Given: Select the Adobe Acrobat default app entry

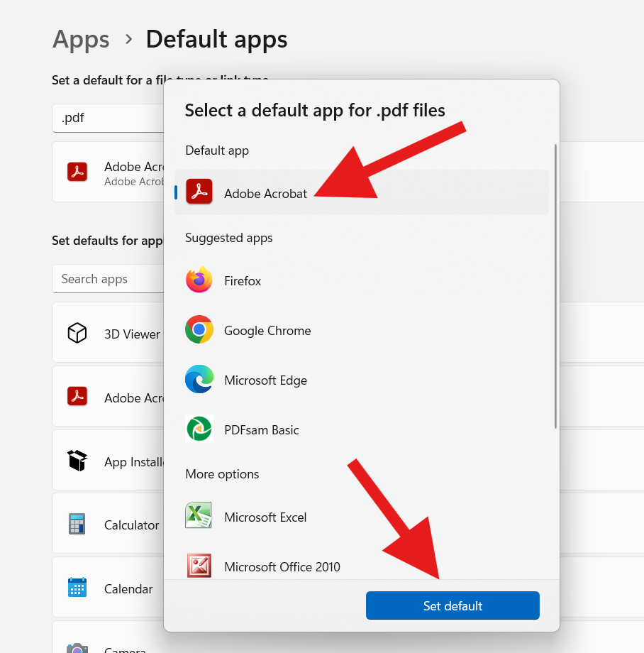Looking at the screenshot, I should click(x=362, y=192).
